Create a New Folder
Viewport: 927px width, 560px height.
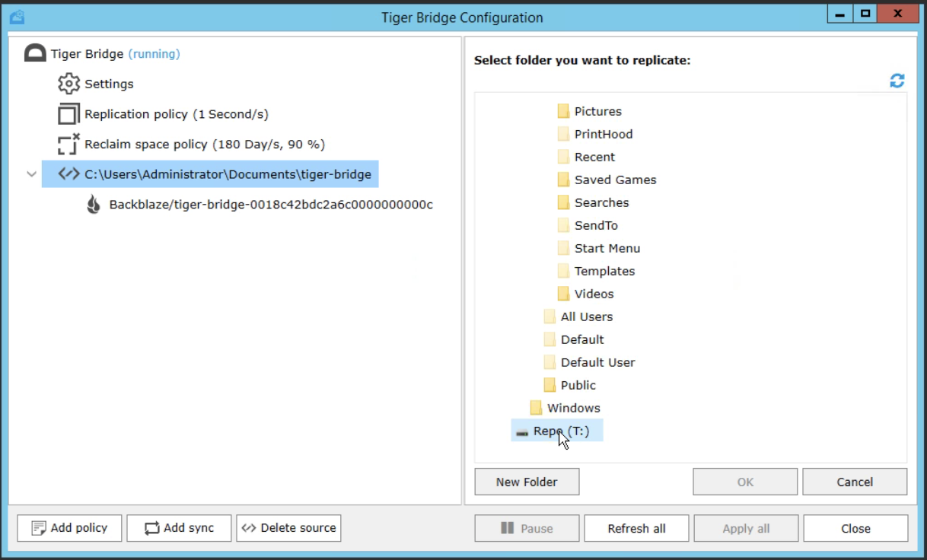pos(527,482)
